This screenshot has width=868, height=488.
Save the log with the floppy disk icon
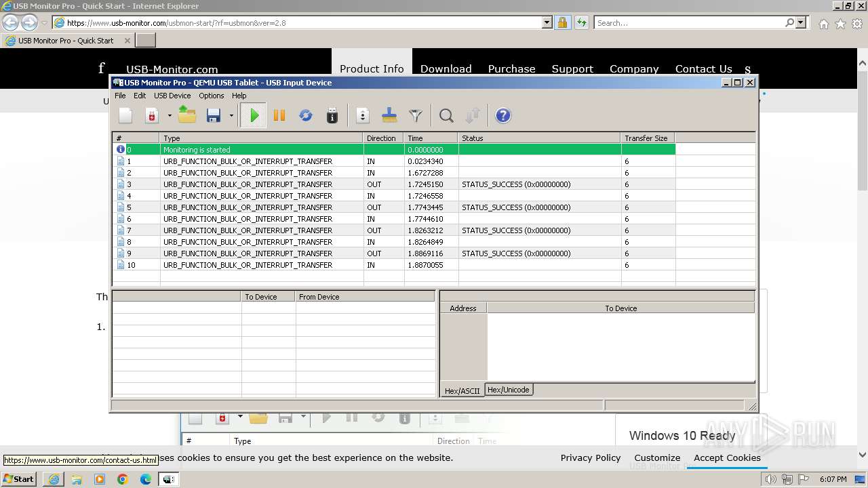pyautogui.click(x=214, y=116)
